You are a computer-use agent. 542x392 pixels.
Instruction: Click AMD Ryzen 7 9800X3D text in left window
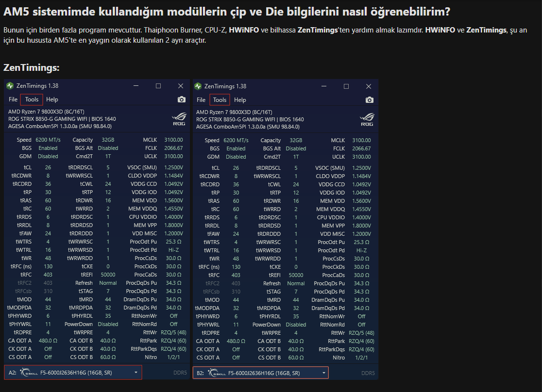[46, 112]
